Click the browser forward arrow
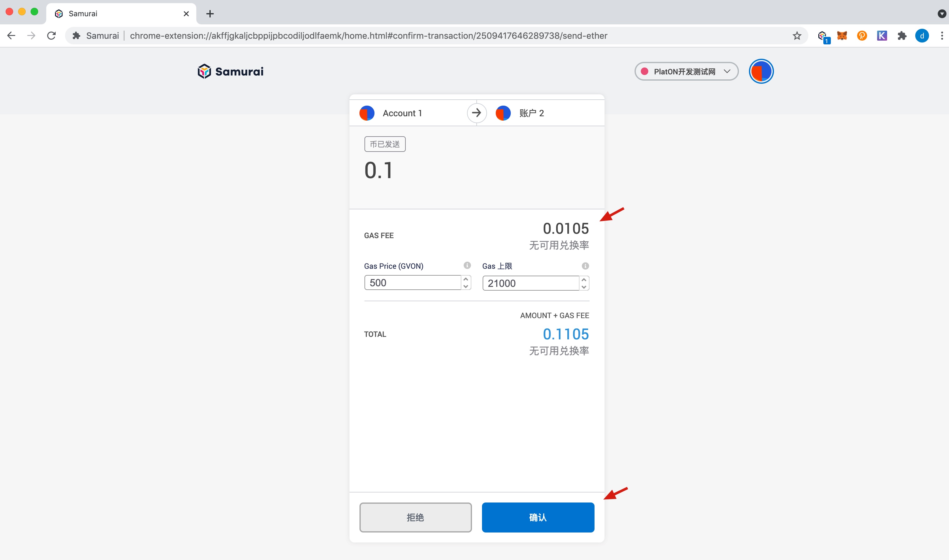This screenshot has height=560, width=949. 31,36
